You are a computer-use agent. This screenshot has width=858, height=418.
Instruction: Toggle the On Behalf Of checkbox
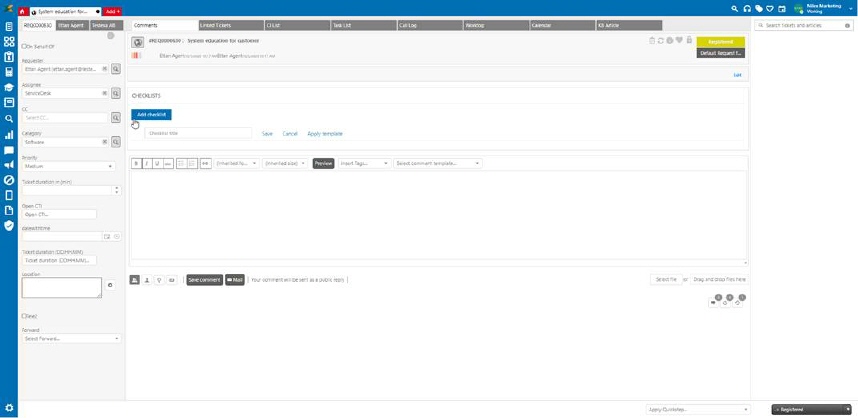coord(24,46)
